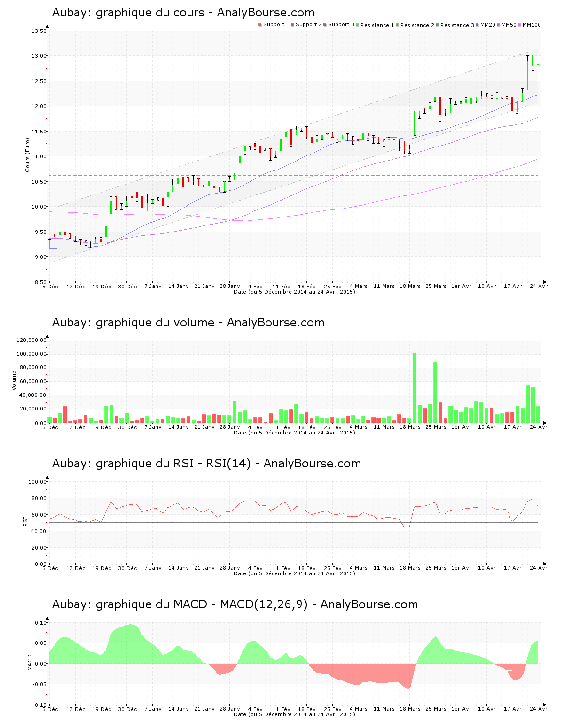Click the 13.00 tick on price axis
Image resolution: width=564 pixels, height=728 pixels.
pyautogui.click(x=39, y=56)
